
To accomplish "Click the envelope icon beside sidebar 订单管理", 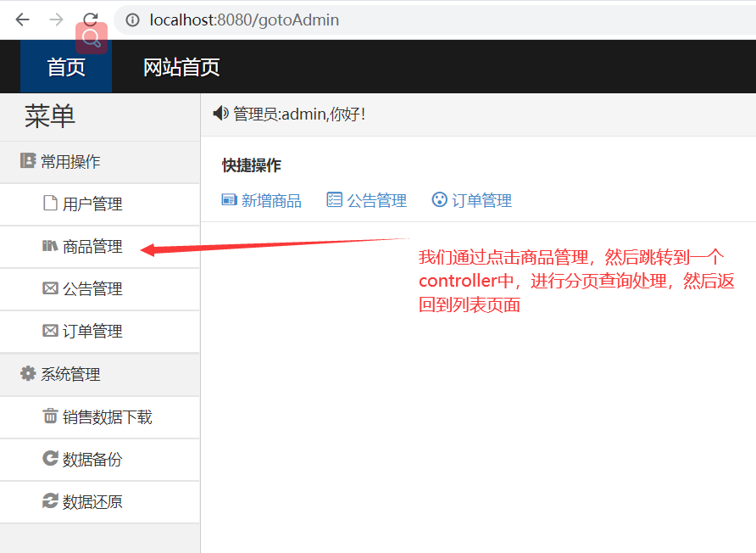I will tap(50, 331).
